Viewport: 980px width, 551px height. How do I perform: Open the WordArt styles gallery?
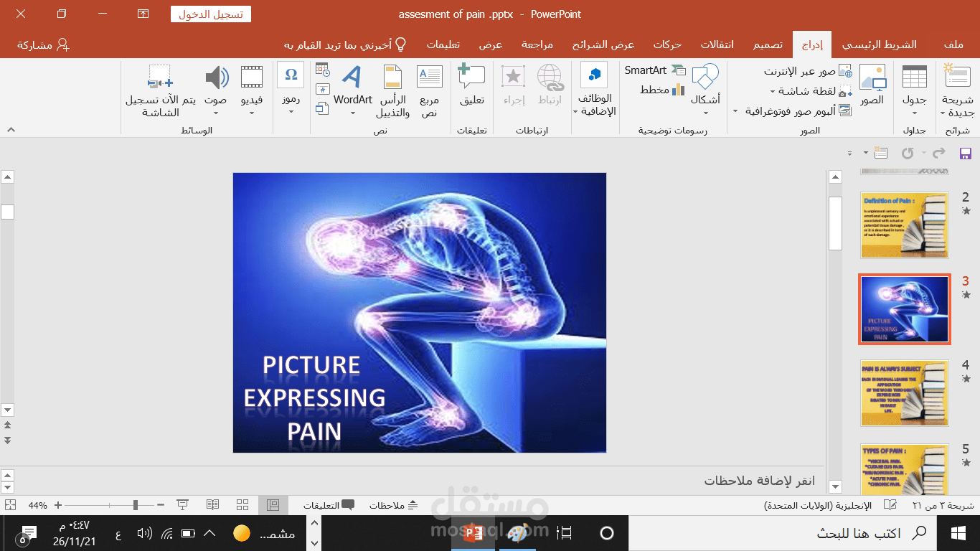click(353, 90)
